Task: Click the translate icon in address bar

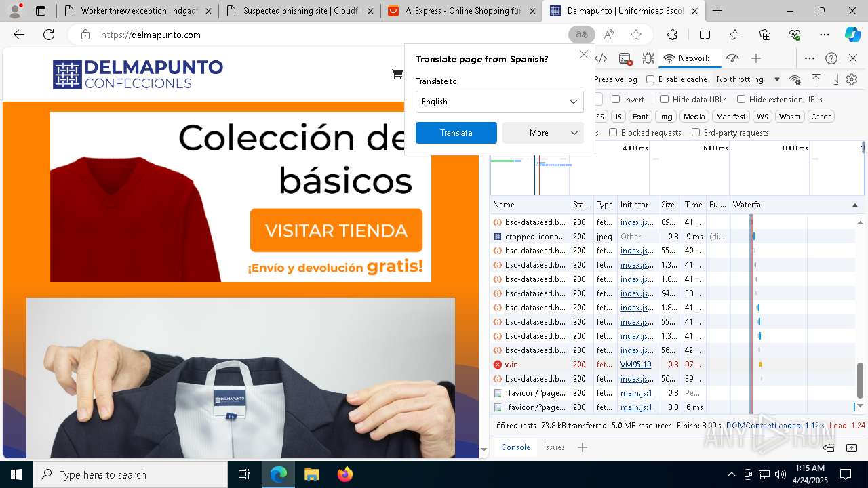Action: [582, 35]
